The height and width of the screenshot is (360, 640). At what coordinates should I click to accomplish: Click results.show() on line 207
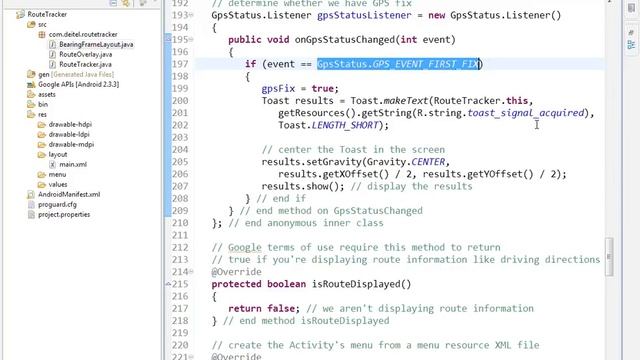(303, 187)
